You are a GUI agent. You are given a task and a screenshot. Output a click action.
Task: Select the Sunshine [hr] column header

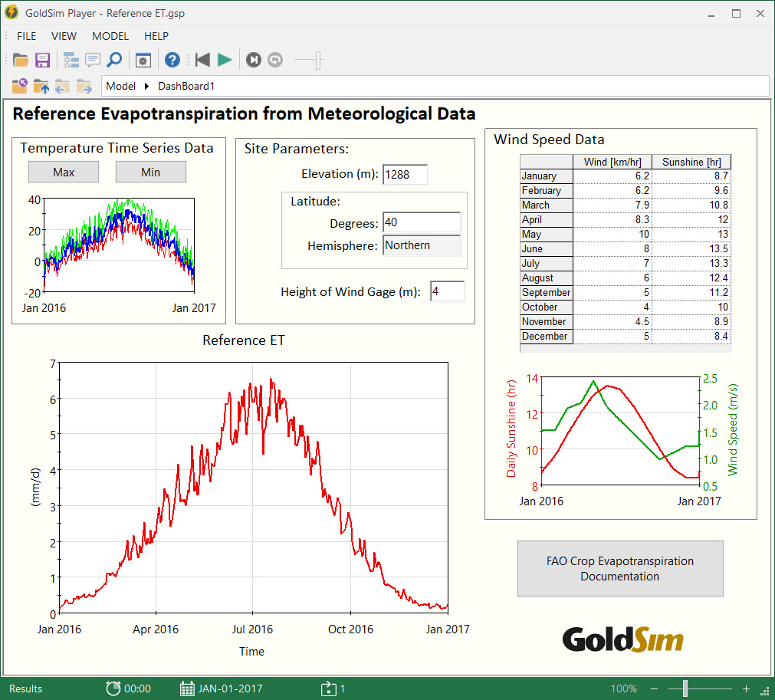691,162
